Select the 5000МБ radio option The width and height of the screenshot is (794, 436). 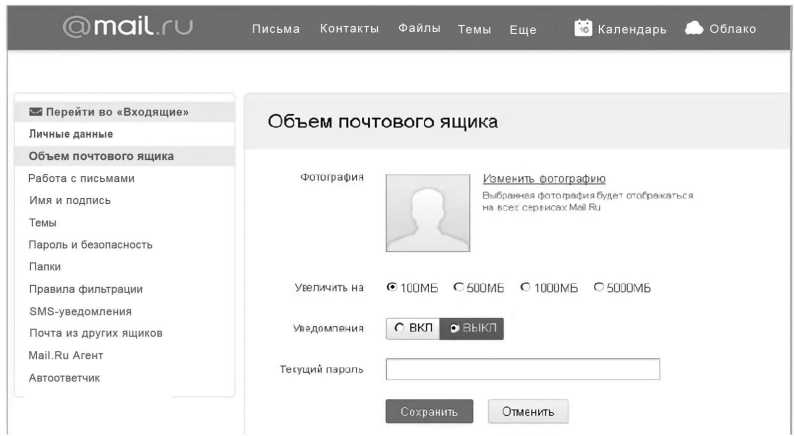pos(599,287)
